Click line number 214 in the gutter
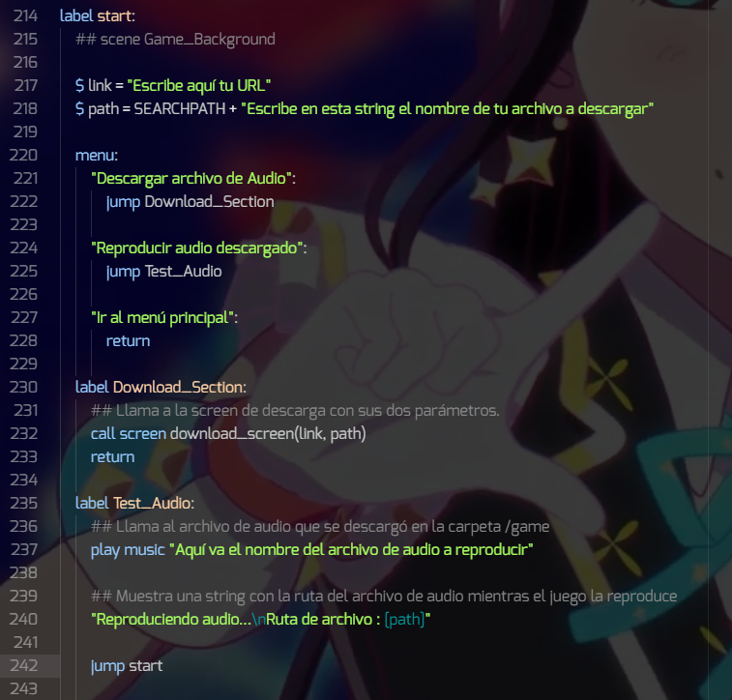 (25, 15)
